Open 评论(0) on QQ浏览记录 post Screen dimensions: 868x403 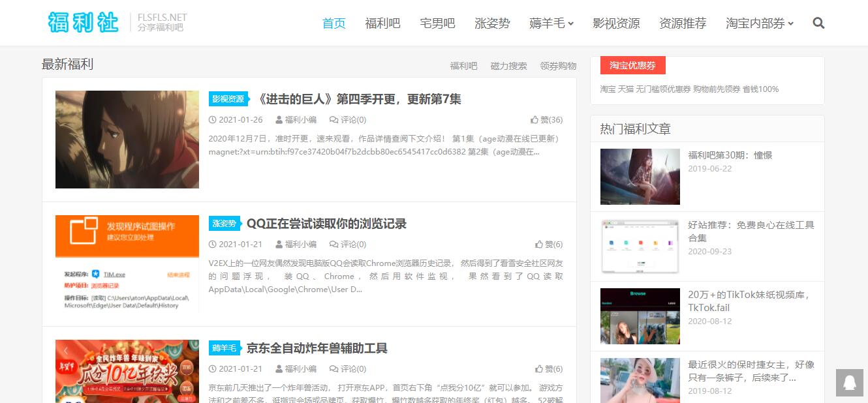348,245
